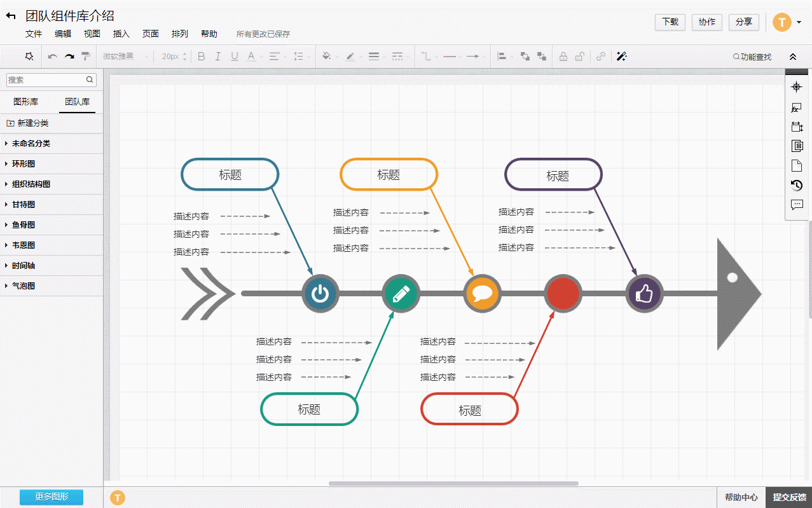Open the line start style options
Viewport: 812px width, 508px height.
pyautogui.click(x=450, y=57)
